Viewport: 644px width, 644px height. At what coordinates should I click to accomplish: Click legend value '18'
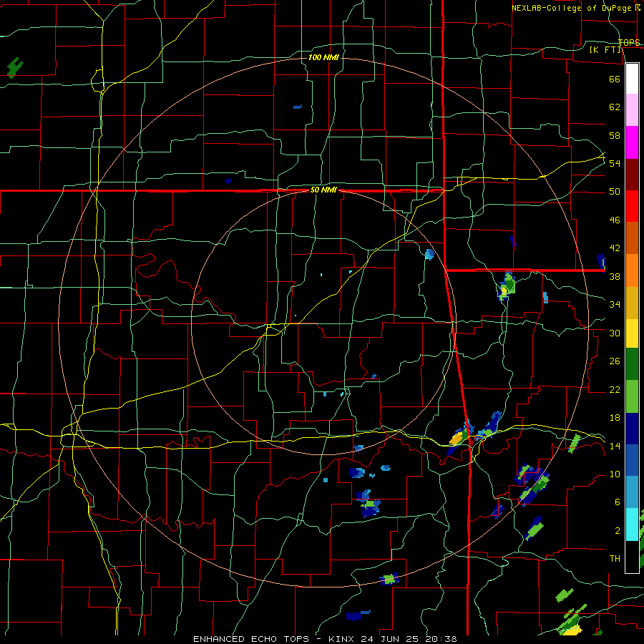point(615,418)
